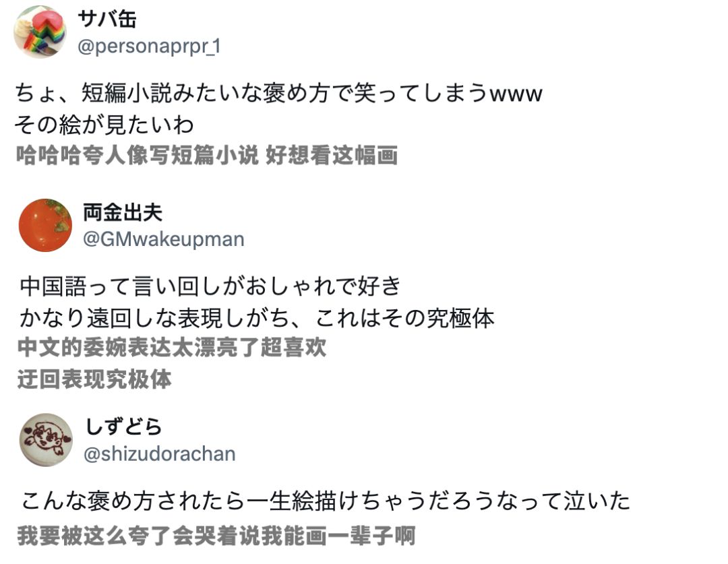Open the しずどら display name
The height and width of the screenshot is (564, 728).
pos(123,426)
